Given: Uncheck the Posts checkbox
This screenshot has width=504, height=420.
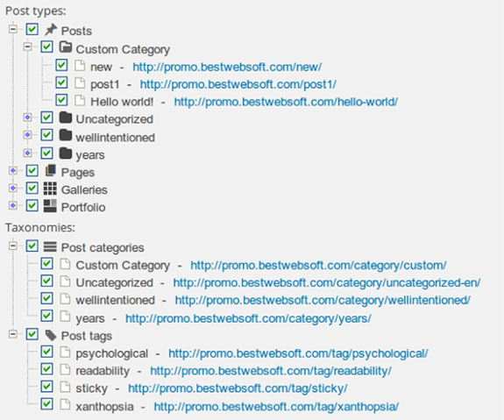Looking at the screenshot, I should (32, 29).
